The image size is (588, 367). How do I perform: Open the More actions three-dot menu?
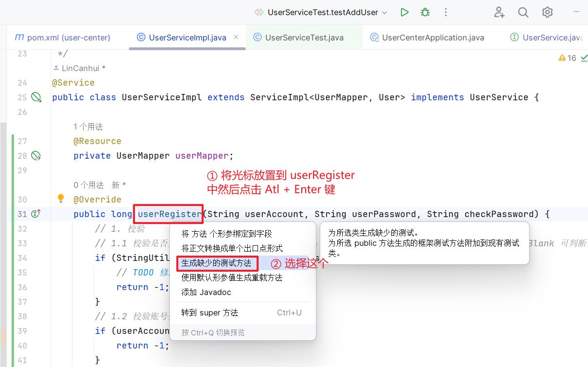(446, 12)
